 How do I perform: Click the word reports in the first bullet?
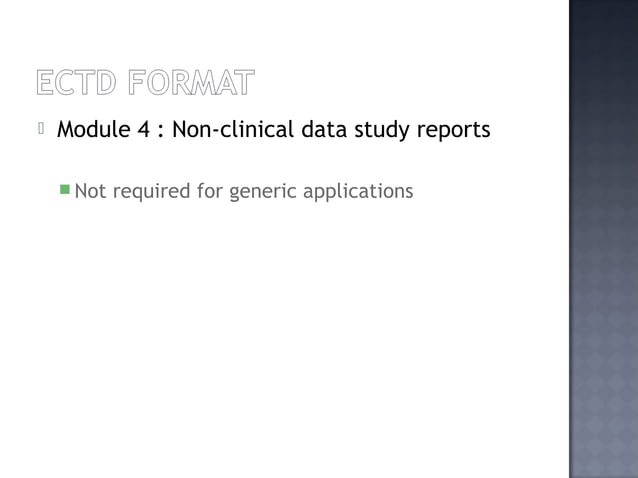coord(446,130)
